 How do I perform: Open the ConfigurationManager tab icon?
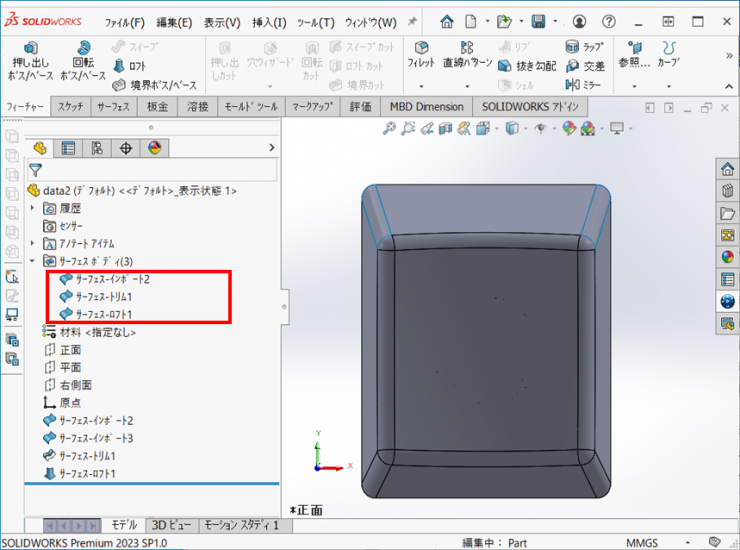tap(97, 148)
